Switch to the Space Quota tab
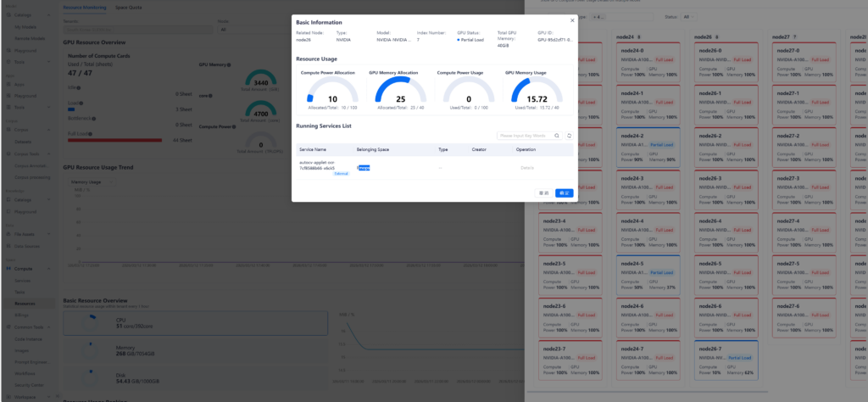 129,7
